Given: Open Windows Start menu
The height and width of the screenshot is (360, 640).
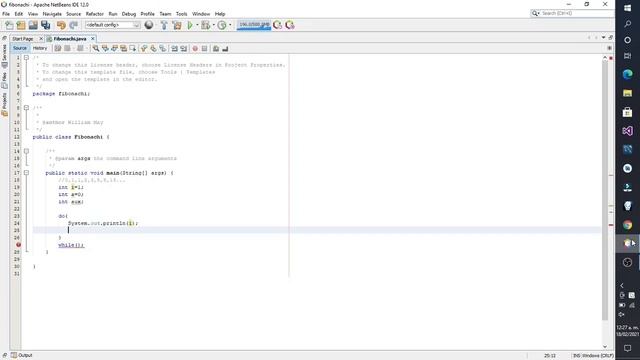Looking at the screenshot, I should point(627,8).
